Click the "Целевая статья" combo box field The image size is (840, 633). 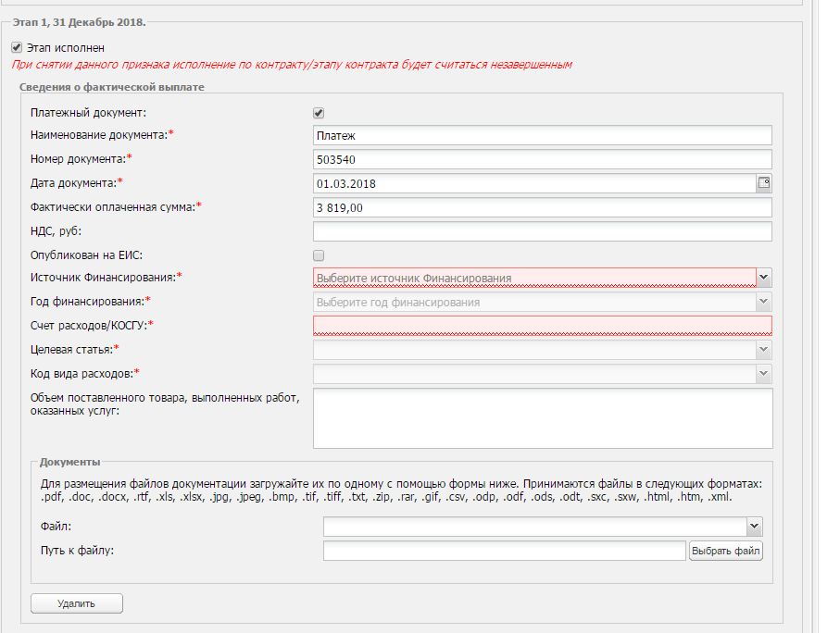coord(534,350)
